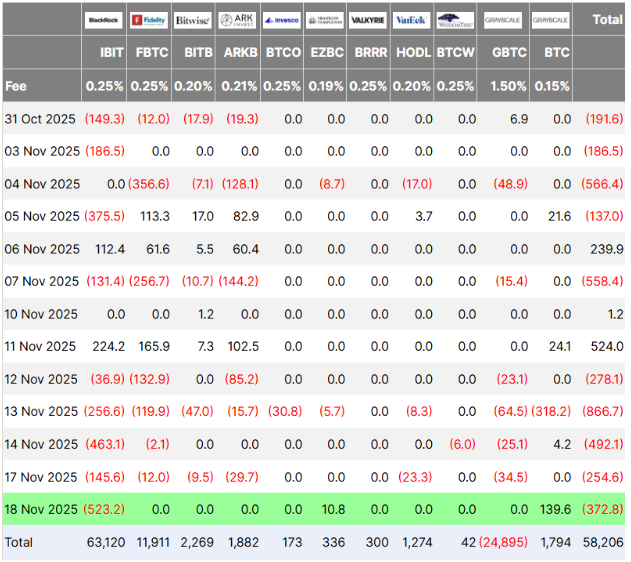
Task: Click the Fee row label
Action: [x=16, y=86]
